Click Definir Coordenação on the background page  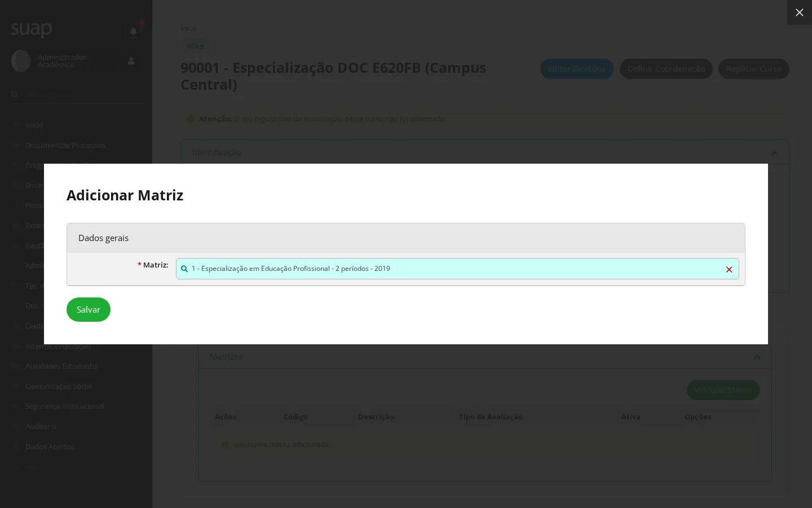pyautogui.click(x=666, y=69)
